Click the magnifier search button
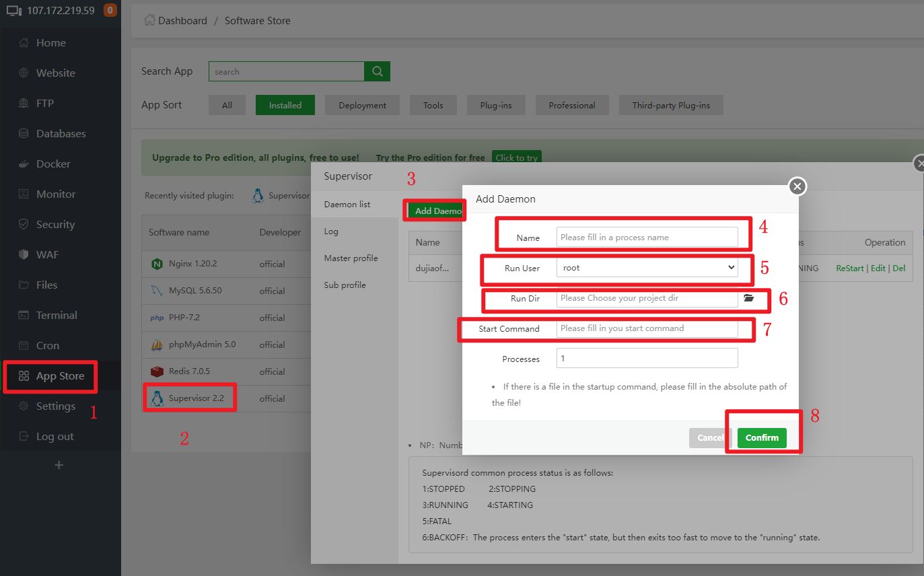This screenshot has width=924, height=576. (x=377, y=71)
